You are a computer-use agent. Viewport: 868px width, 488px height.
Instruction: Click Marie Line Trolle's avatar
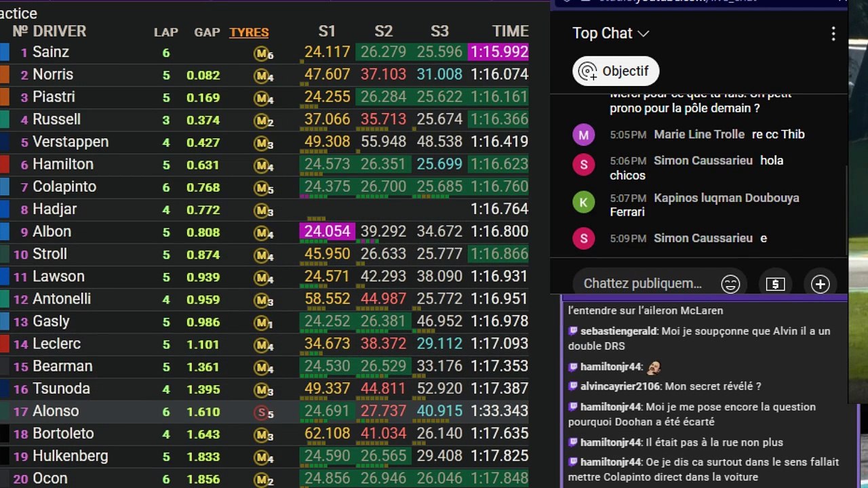click(583, 135)
